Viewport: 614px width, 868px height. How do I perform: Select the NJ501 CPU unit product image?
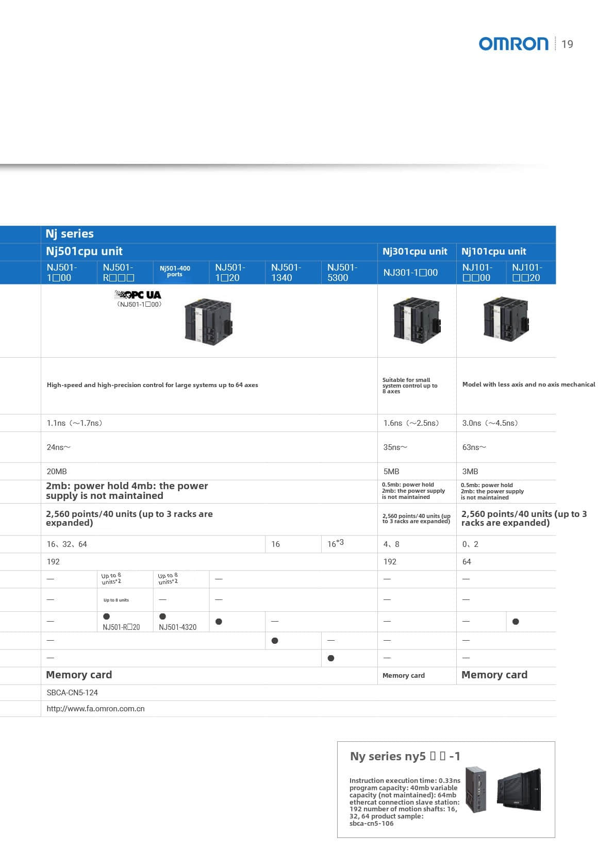[208, 321]
